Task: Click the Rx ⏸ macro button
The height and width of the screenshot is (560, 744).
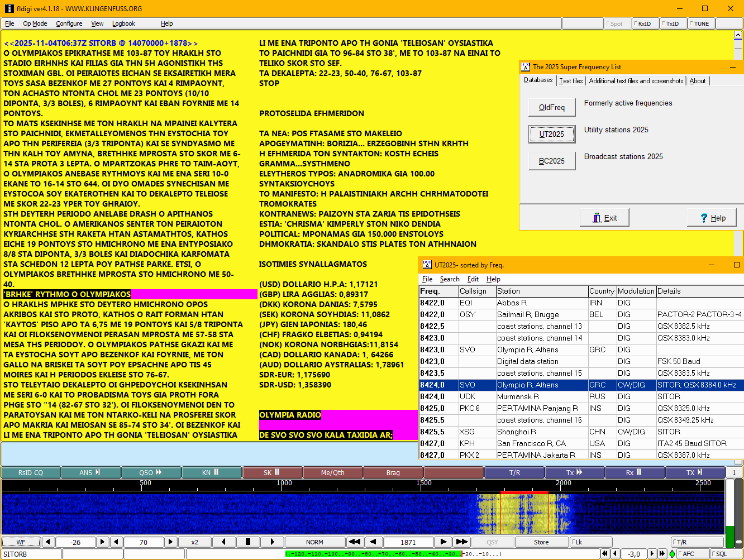Action: point(634,472)
